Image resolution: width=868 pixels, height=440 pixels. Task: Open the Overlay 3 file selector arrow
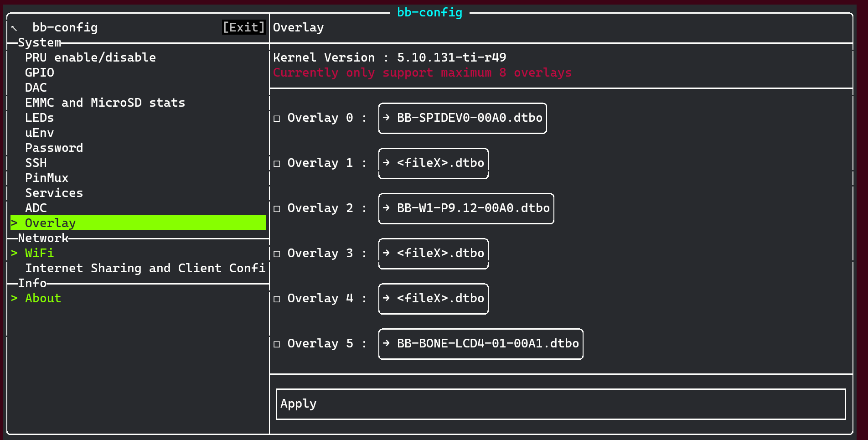click(386, 253)
